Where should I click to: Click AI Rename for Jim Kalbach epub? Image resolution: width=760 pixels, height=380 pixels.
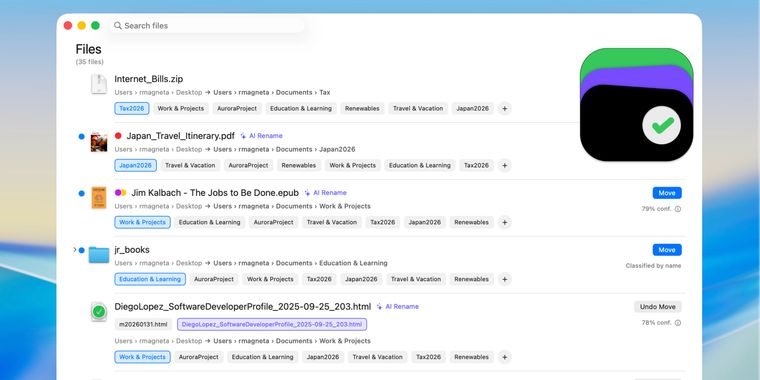point(325,193)
